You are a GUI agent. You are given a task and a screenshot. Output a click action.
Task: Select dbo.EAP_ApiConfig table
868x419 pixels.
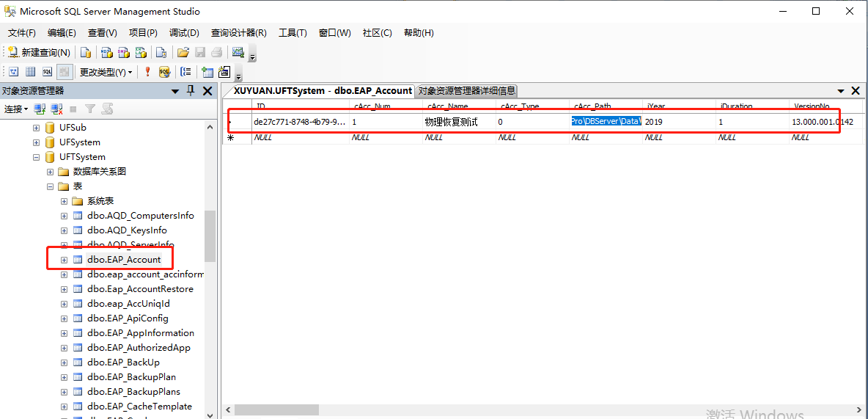[x=128, y=318]
